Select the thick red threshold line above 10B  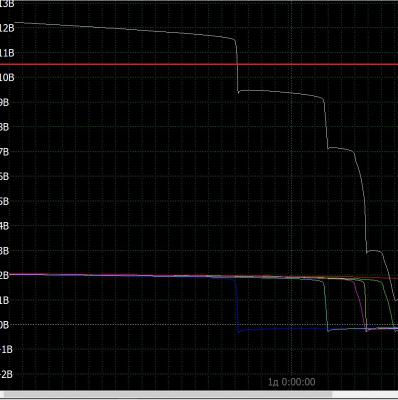199,64
